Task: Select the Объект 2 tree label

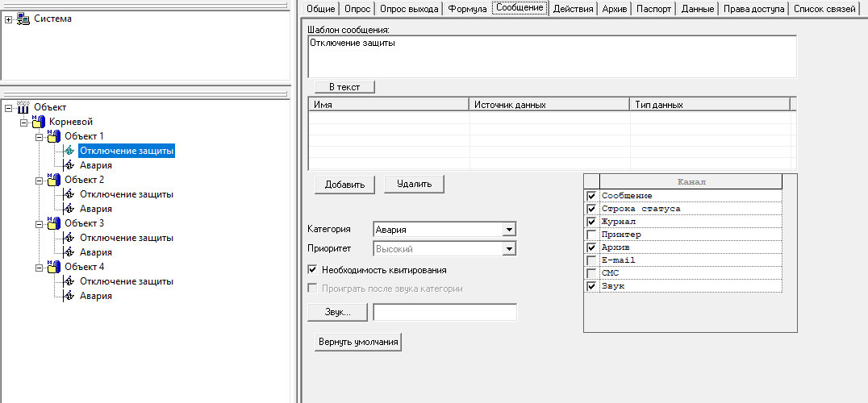Action: click(84, 180)
